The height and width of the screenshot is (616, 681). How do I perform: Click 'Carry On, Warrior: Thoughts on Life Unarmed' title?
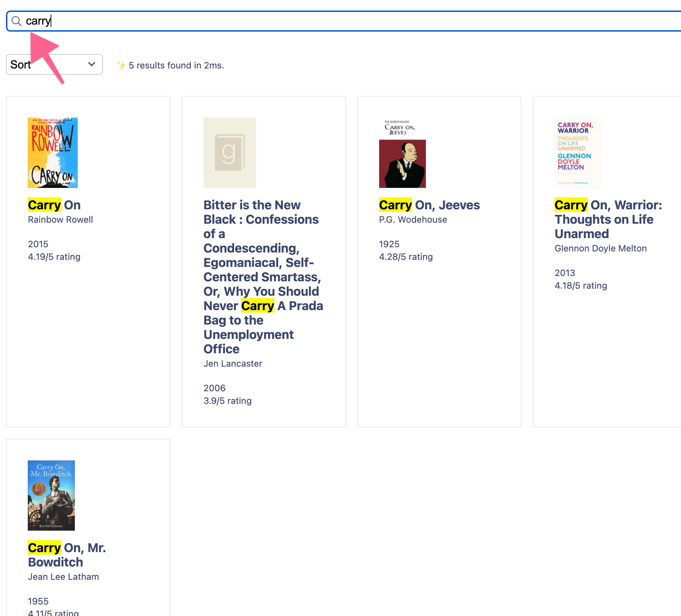pyautogui.click(x=608, y=219)
